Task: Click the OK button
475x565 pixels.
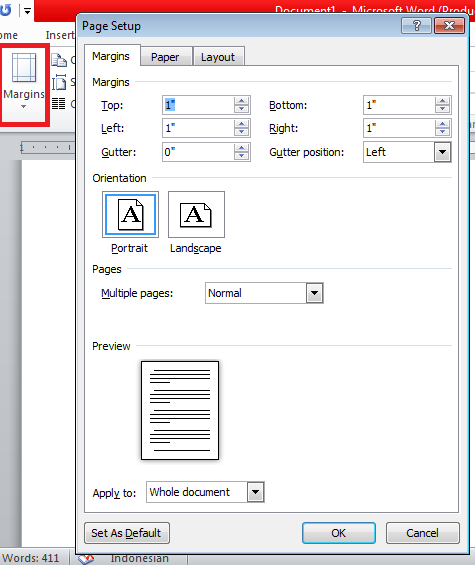Action: (x=339, y=533)
